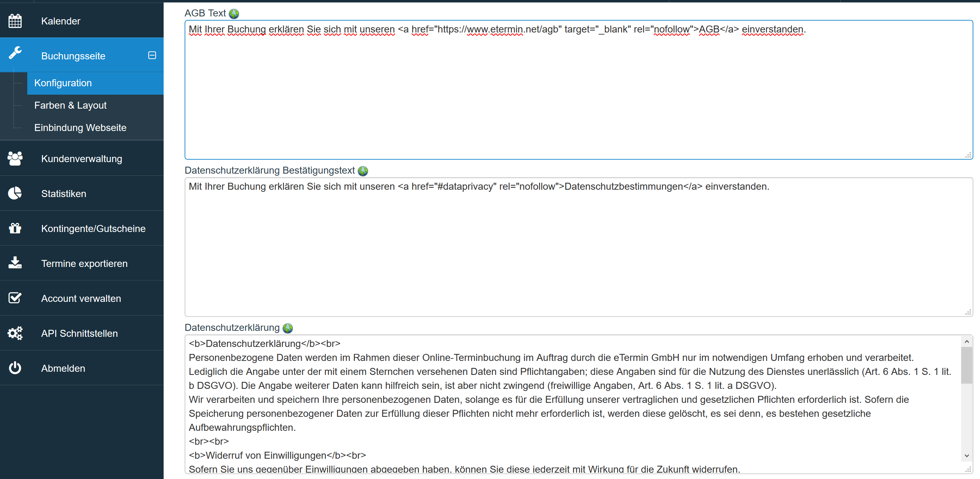Collapse the Buchungsseite menu section
The height and width of the screenshot is (479, 980).
coord(152,56)
